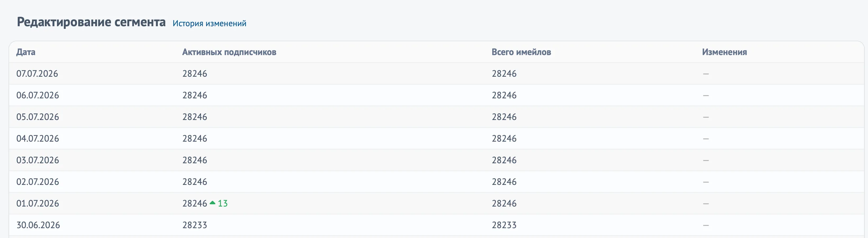Open the История изменений link

(x=209, y=23)
